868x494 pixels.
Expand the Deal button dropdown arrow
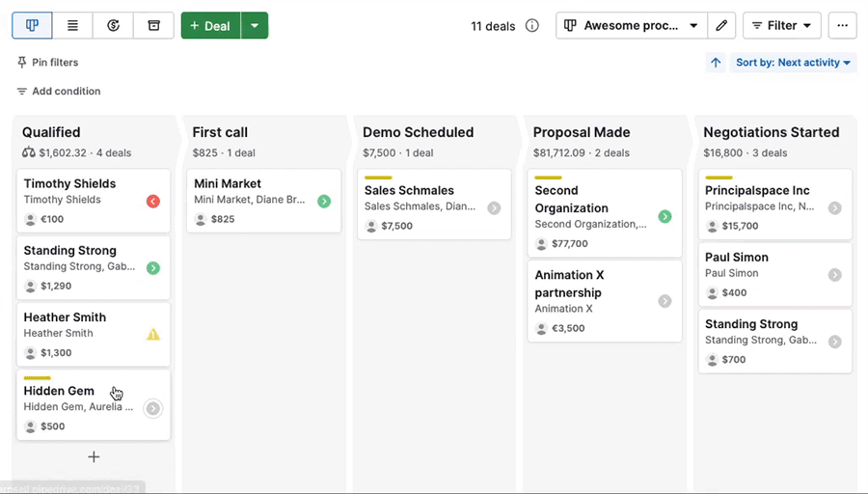click(x=255, y=26)
